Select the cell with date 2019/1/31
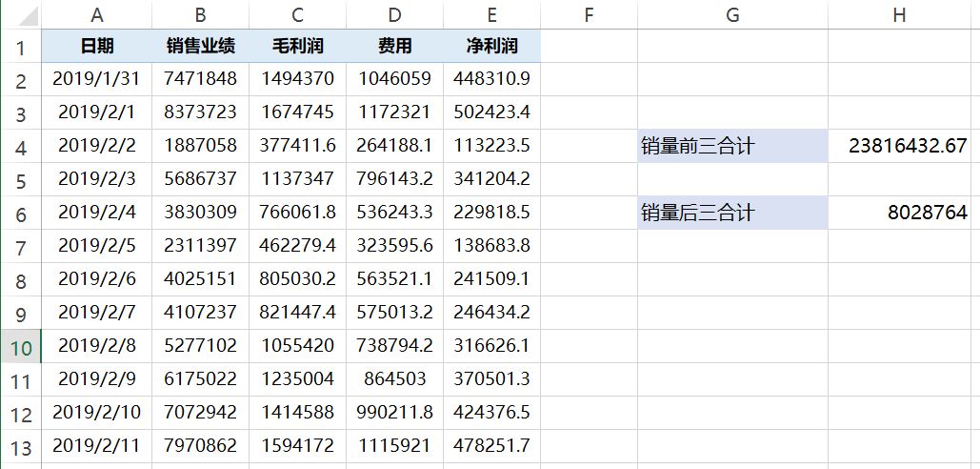This screenshot has height=469, width=980. pos(97,79)
